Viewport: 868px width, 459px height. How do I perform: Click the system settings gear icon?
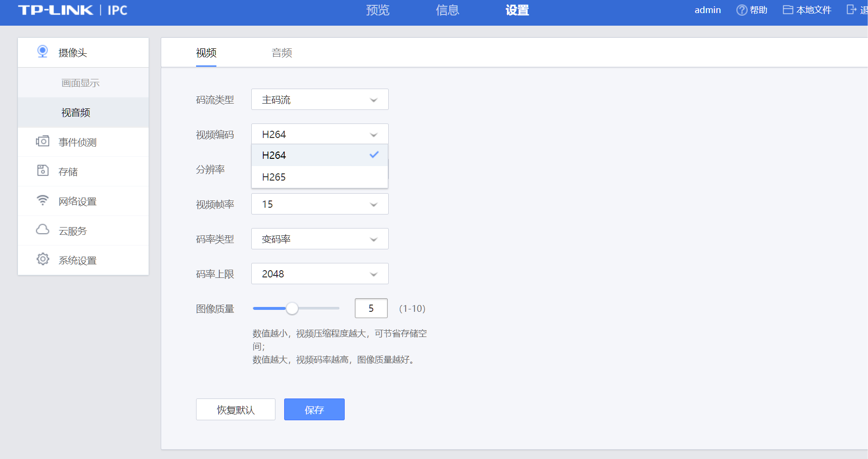(43, 259)
